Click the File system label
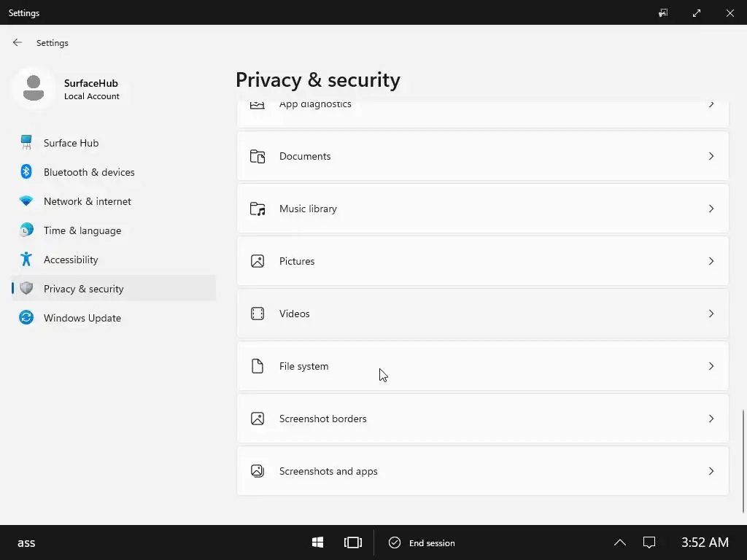This screenshot has width=747, height=560. tap(304, 366)
